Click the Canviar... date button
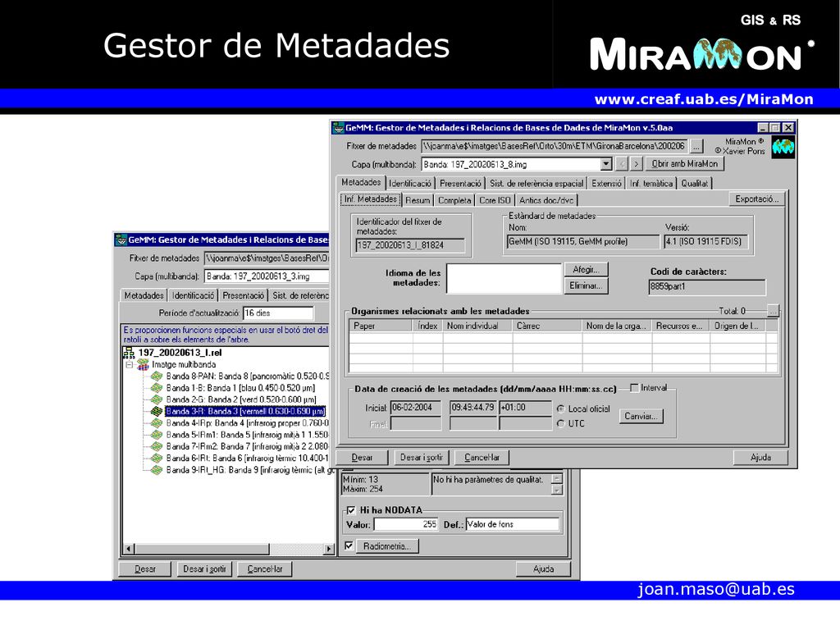Viewport: 840px width, 630px height. point(641,416)
